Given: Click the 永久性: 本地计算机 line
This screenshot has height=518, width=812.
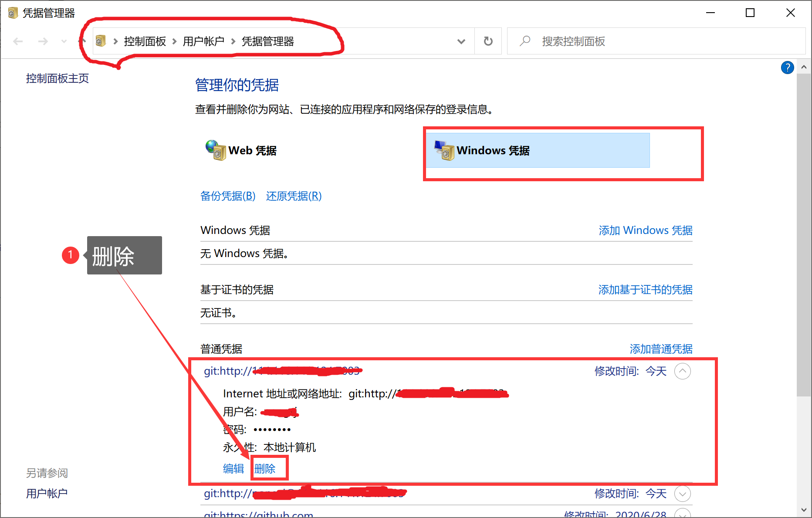Looking at the screenshot, I should 270,447.
